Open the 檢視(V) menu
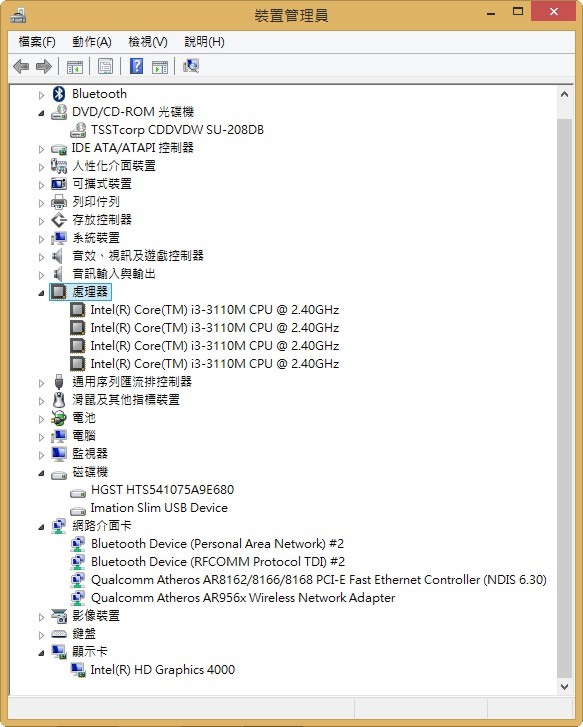The image size is (583, 727). (147, 42)
